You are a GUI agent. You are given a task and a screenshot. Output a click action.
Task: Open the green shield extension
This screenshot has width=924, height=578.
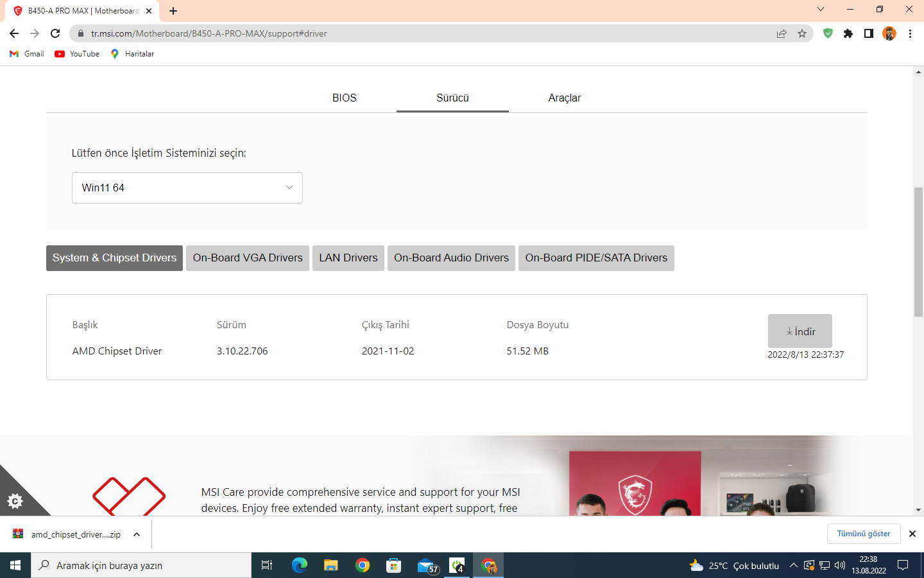(x=828, y=33)
